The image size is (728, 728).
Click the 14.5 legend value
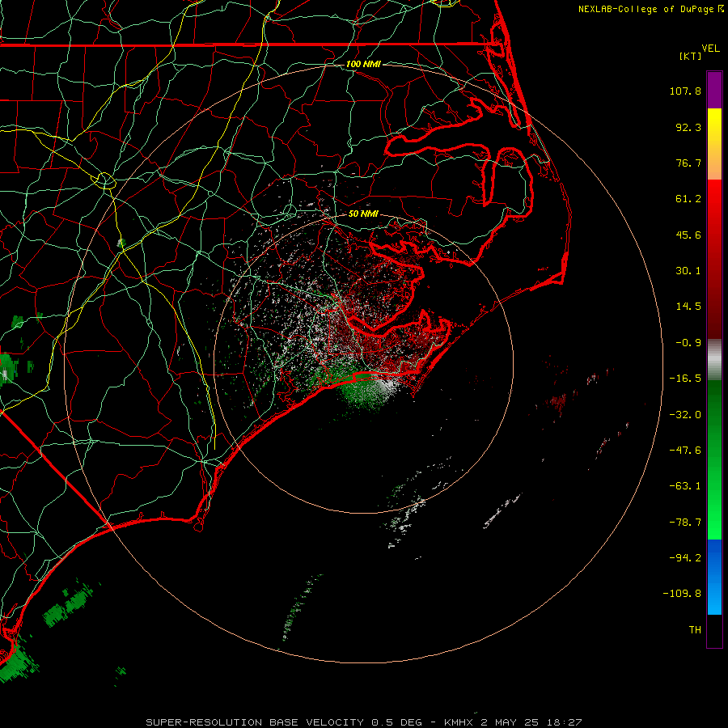pyautogui.click(x=688, y=307)
